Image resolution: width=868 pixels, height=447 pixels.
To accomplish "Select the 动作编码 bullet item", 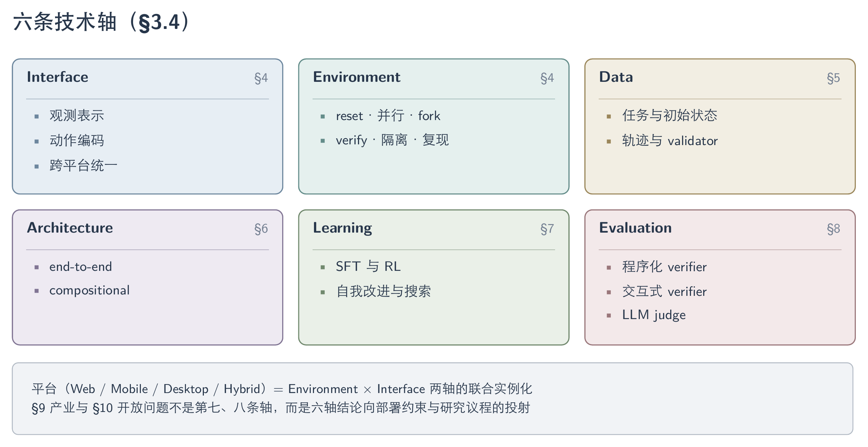I will tap(77, 140).
